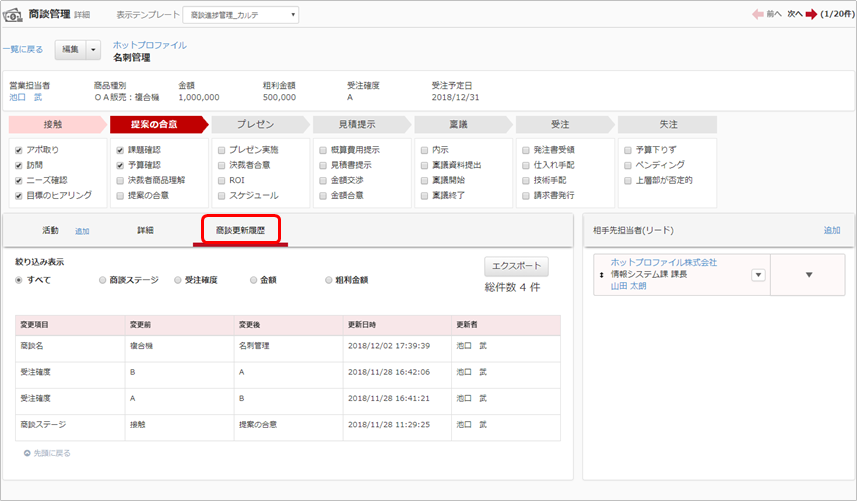Click 総件数 4 件 count text
This screenshot has width=857, height=501.
(x=512, y=287)
